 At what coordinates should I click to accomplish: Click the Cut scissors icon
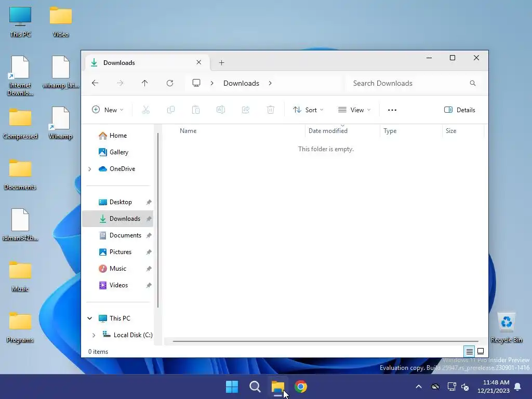point(145,110)
